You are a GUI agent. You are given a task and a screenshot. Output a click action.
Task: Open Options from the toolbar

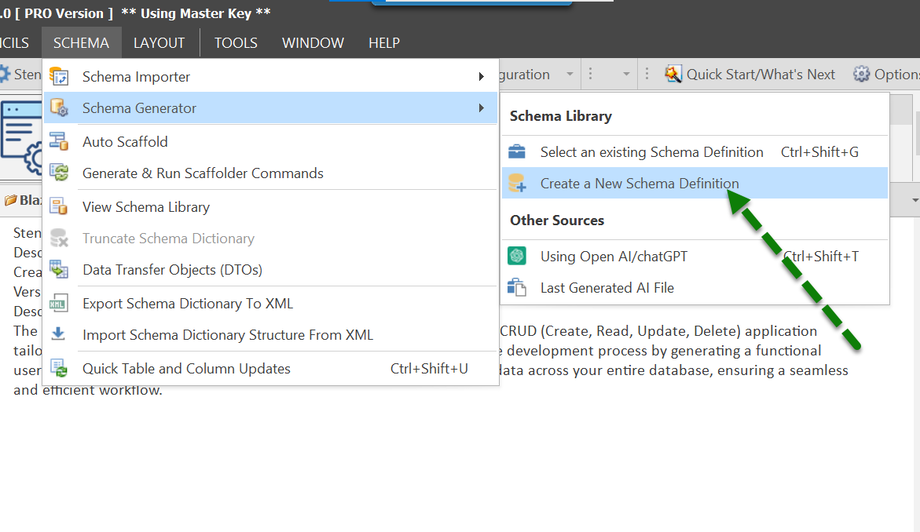pyautogui.click(x=886, y=74)
